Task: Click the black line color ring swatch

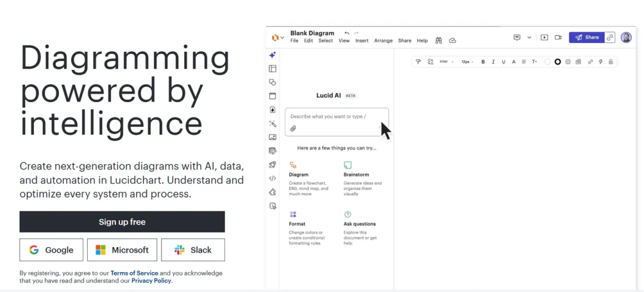Action: [x=558, y=62]
